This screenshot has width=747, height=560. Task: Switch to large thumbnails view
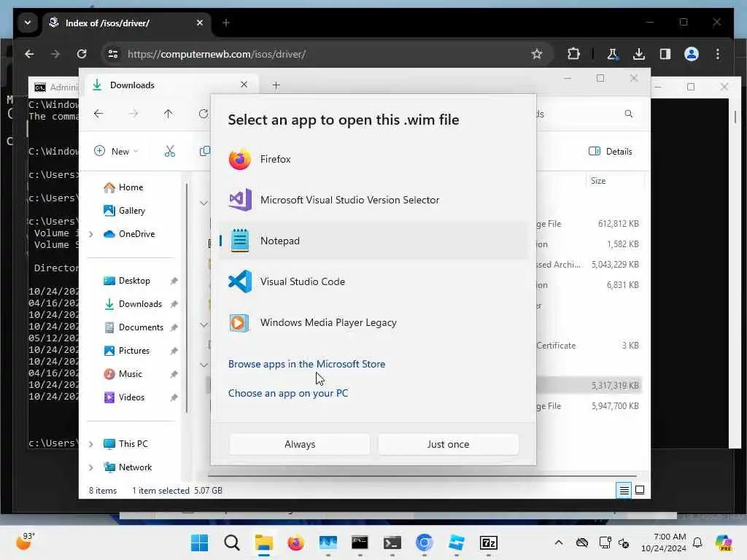(x=640, y=490)
